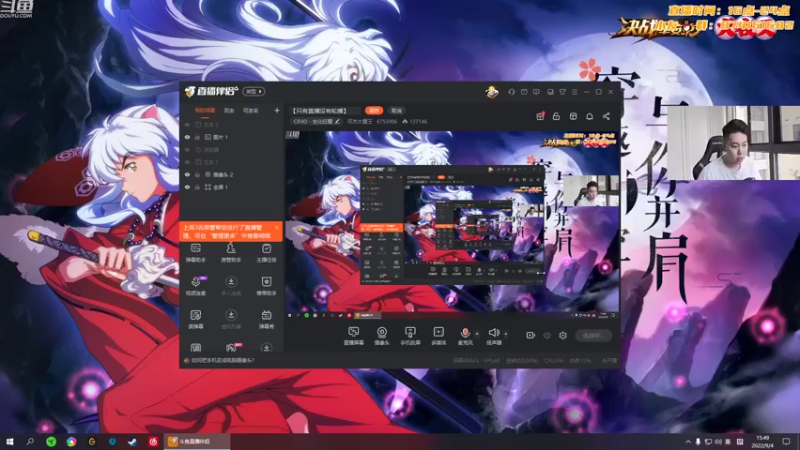Image resolution: width=800 pixels, height=450 pixels.
Task: Add a new scene with the plus icon
Action: pos(277,110)
